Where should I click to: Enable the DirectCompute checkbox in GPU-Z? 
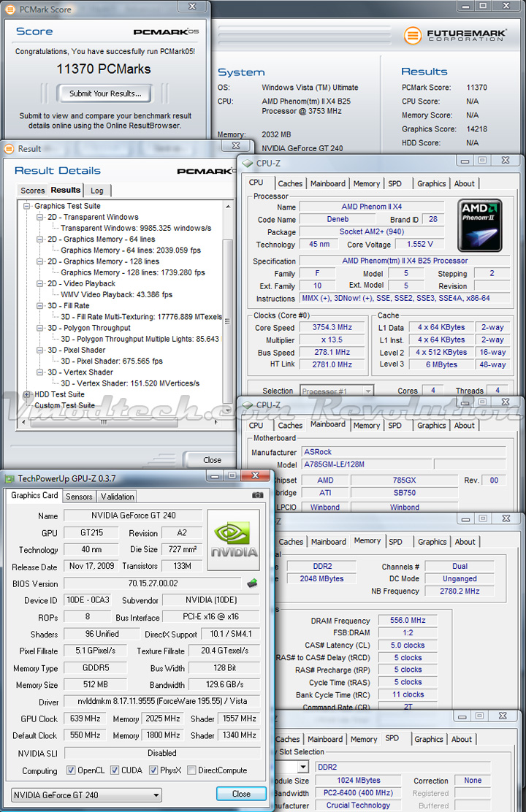(191, 770)
